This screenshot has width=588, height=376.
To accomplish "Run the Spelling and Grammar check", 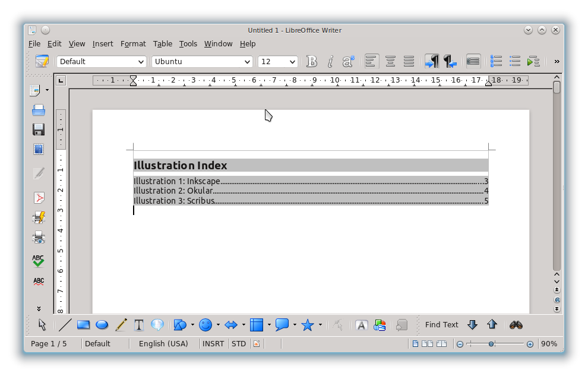I will [x=39, y=260].
